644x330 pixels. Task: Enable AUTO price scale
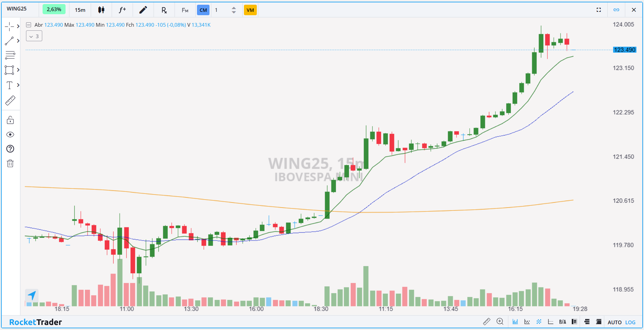coord(615,322)
